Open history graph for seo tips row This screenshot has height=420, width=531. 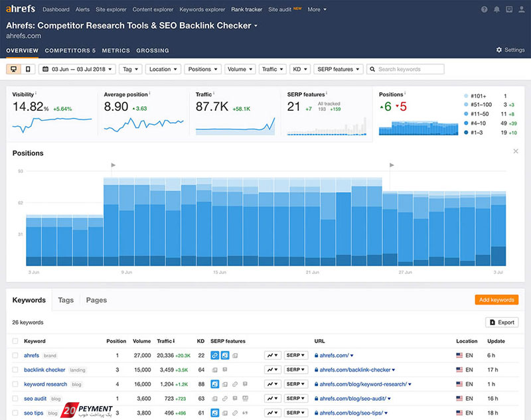click(272, 413)
